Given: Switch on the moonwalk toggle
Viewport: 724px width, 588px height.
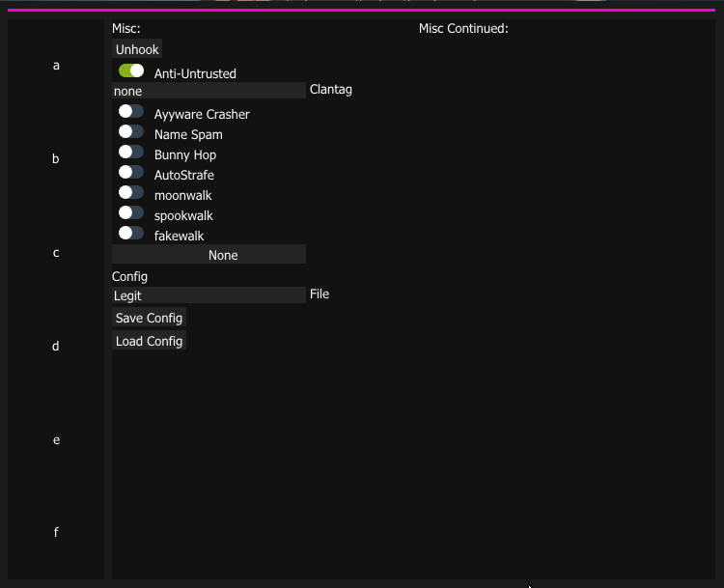Looking at the screenshot, I should [x=131, y=193].
